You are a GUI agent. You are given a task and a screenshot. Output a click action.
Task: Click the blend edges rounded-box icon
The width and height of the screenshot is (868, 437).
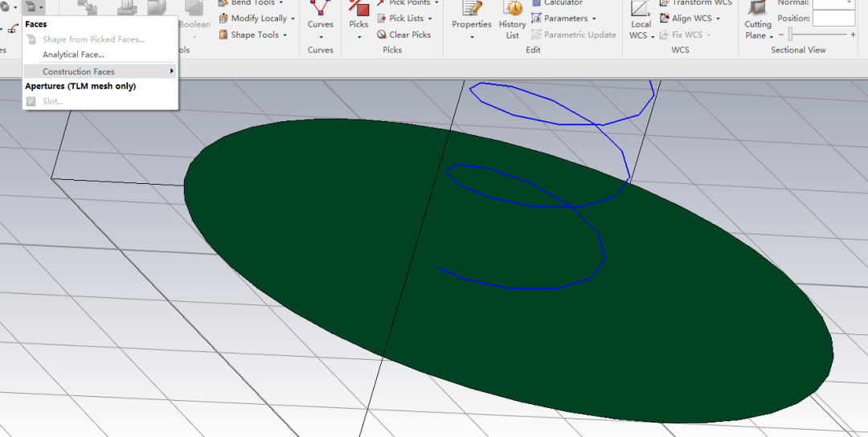pos(158,8)
